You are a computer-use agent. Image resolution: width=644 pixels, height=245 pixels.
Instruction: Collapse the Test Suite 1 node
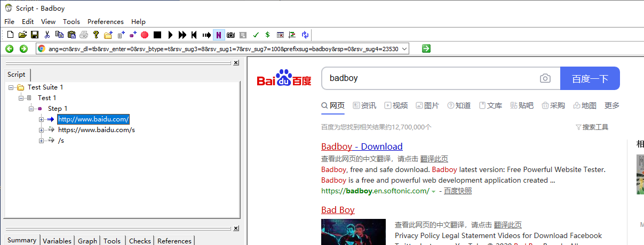coord(11,87)
